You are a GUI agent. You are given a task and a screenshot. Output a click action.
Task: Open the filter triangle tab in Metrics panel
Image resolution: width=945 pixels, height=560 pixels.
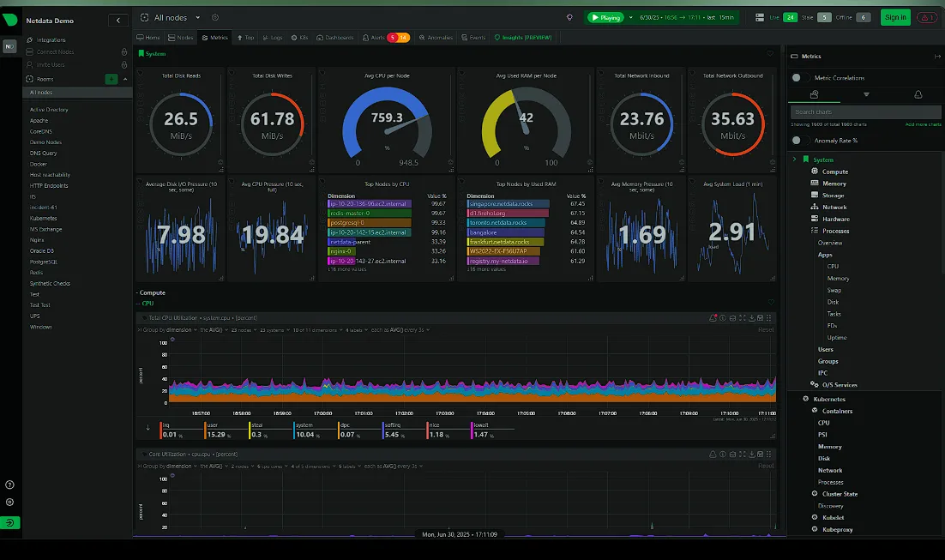click(x=866, y=94)
